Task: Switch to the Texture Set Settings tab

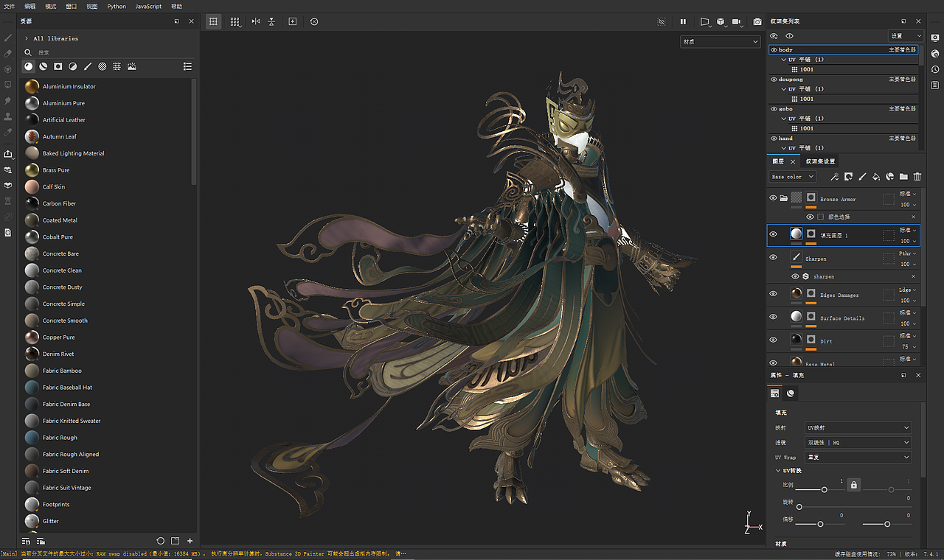Action: [820, 161]
